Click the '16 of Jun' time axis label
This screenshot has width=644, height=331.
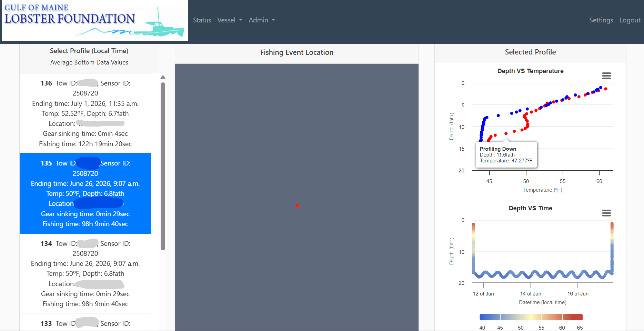click(578, 294)
